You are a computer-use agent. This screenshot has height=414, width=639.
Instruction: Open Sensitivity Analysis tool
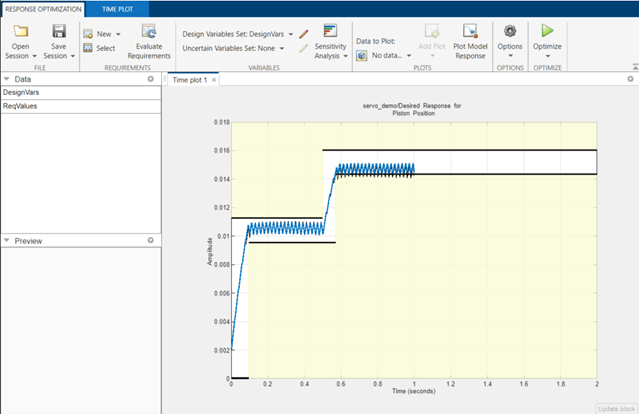331,32
